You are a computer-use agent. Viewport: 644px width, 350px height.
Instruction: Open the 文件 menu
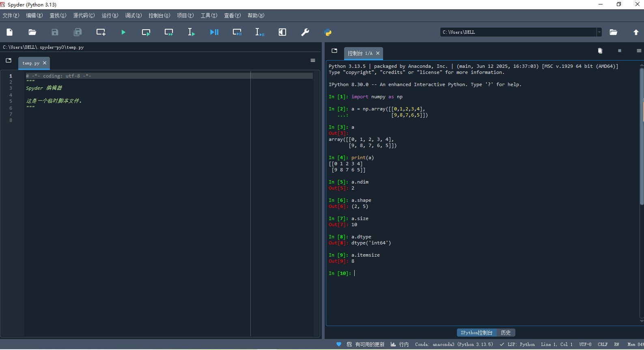(x=11, y=15)
